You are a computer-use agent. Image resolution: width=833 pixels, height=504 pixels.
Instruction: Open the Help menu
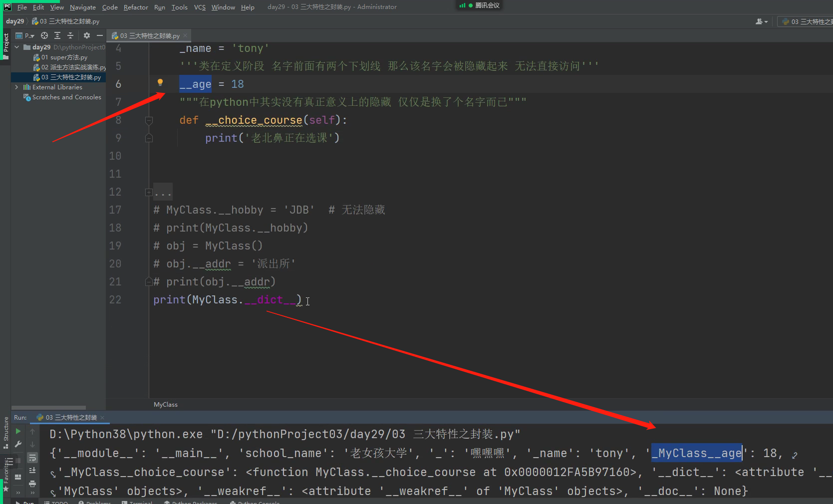[248, 7]
